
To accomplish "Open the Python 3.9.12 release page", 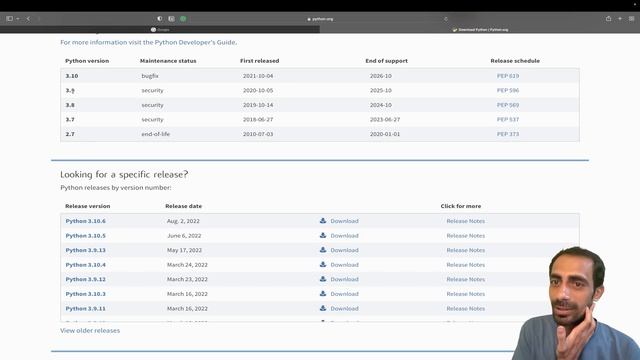I will click(x=85, y=279).
